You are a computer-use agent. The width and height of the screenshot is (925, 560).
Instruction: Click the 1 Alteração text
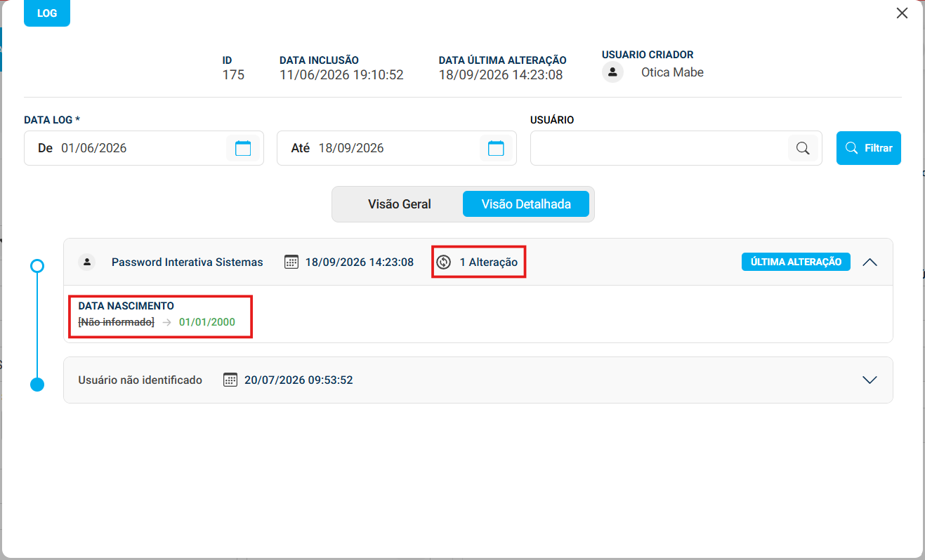[x=489, y=262]
